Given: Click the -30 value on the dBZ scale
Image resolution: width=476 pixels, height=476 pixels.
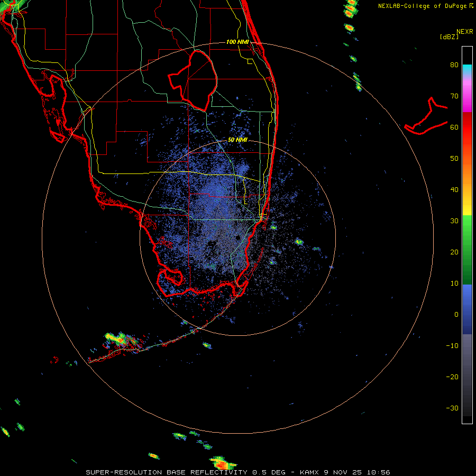Looking at the screenshot, I should pyautogui.click(x=452, y=408).
